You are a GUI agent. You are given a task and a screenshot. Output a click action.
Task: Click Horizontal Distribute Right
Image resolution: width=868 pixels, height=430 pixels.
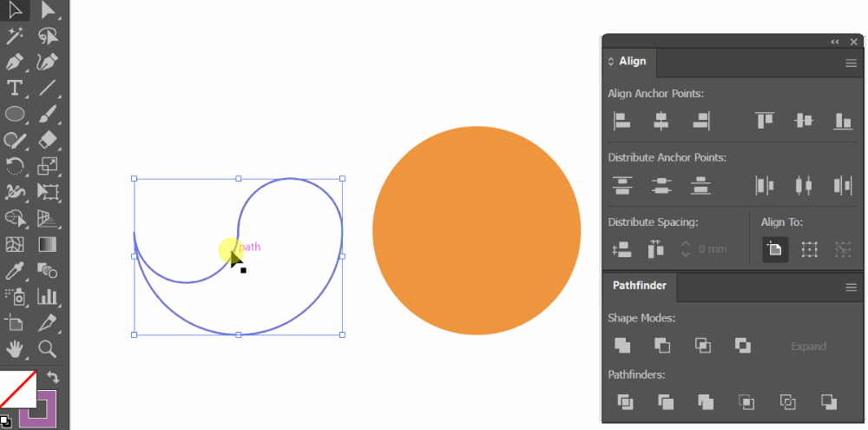click(843, 185)
